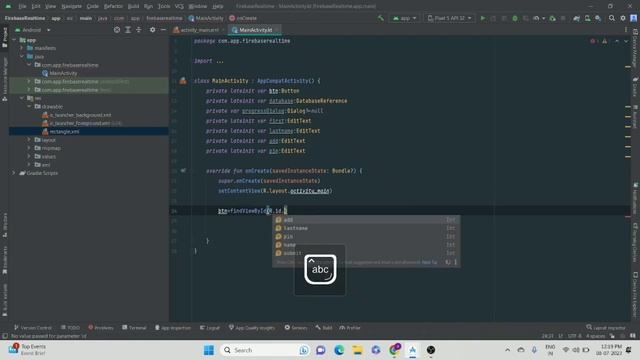Open Pixel 5 API device selector dropdown

point(449,18)
